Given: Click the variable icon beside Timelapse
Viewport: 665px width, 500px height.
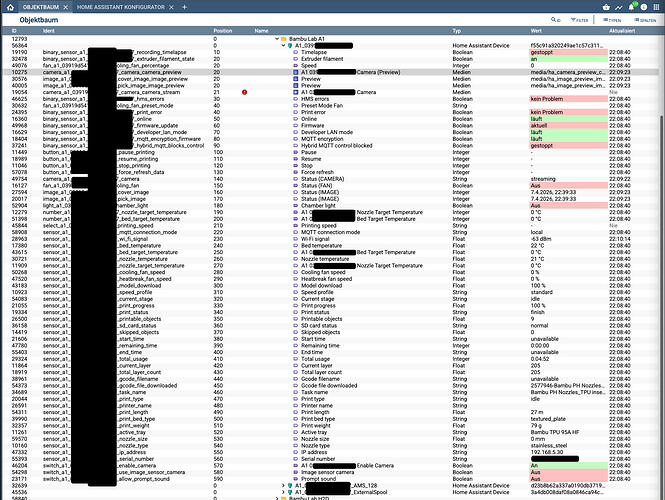Looking at the screenshot, I should 296,52.
